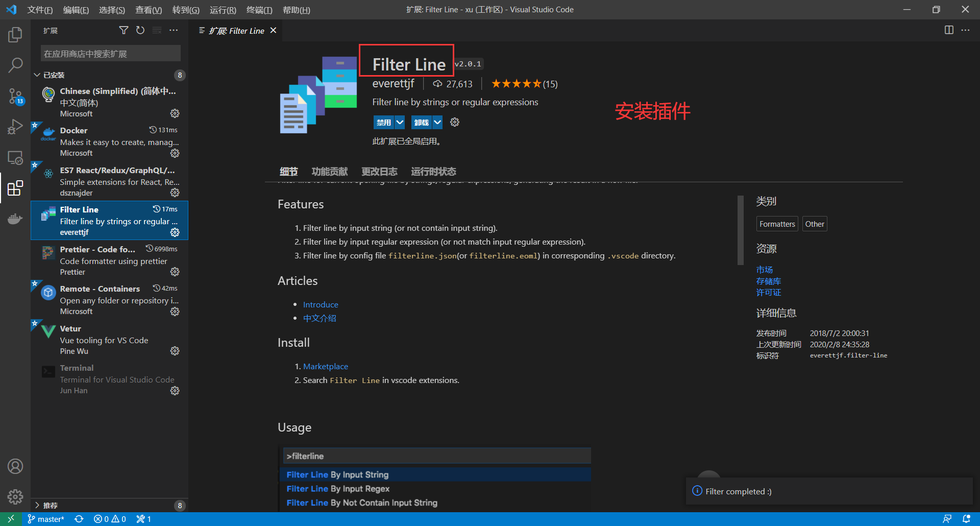Open notifications bell in status bar
This screenshot has width=980, height=526.
pyautogui.click(x=966, y=519)
